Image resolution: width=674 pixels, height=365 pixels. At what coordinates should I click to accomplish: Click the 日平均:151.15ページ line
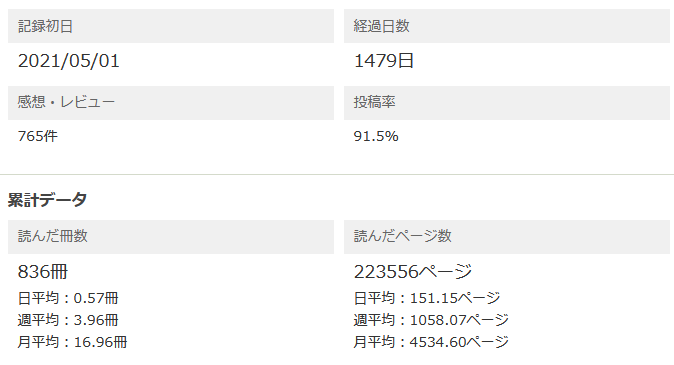(427, 298)
